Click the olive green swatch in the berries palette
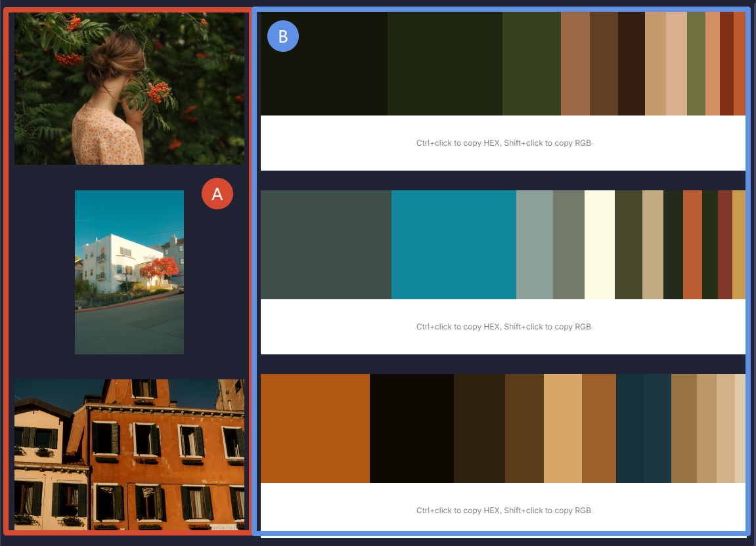The height and width of the screenshot is (546, 756). [531, 64]
